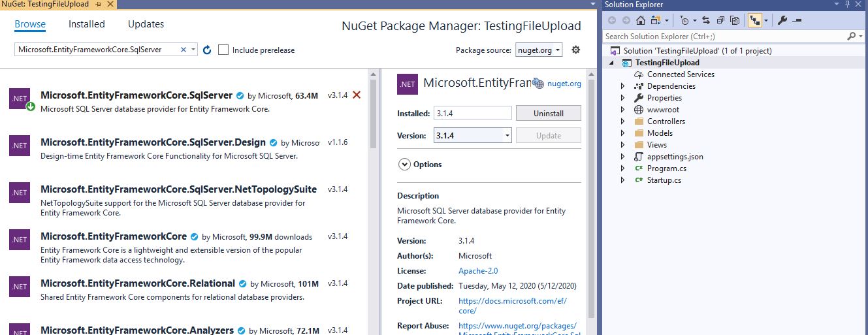Open the Version 3.1.4 combo box

tap(473, 135)
